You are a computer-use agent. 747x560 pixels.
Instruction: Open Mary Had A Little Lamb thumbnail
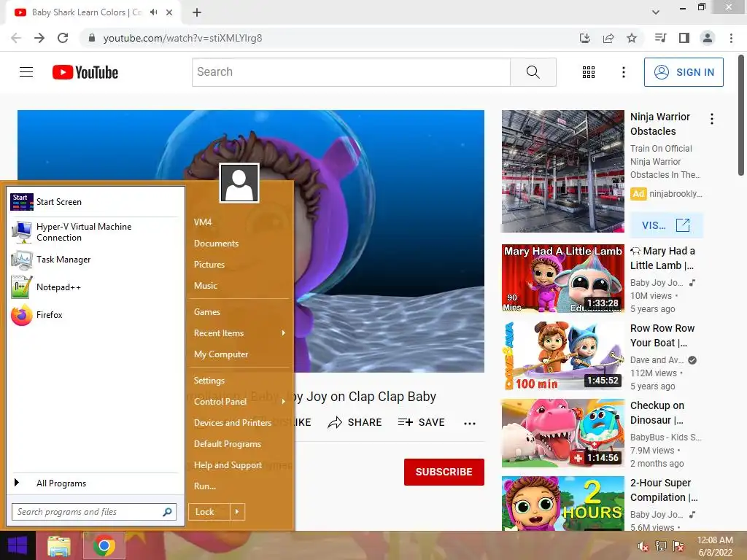pos(562,279)
